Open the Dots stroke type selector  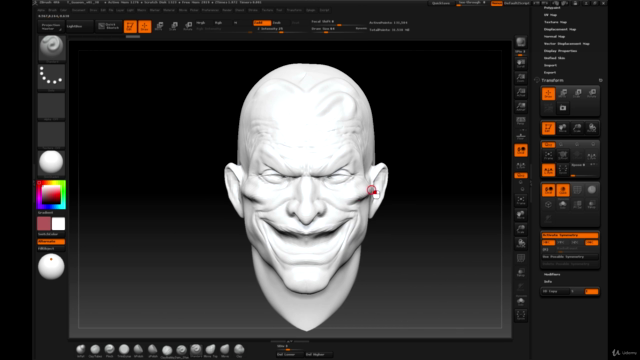click(x=51, y=78)
